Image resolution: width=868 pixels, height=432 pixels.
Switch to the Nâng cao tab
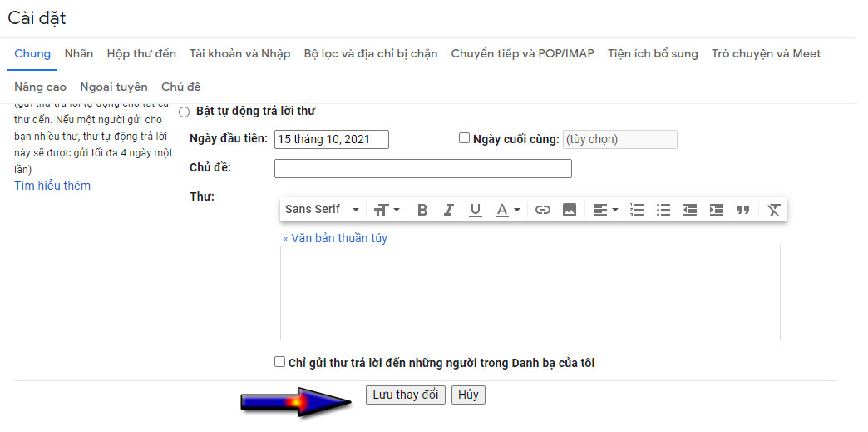click(x=41, y=87)
